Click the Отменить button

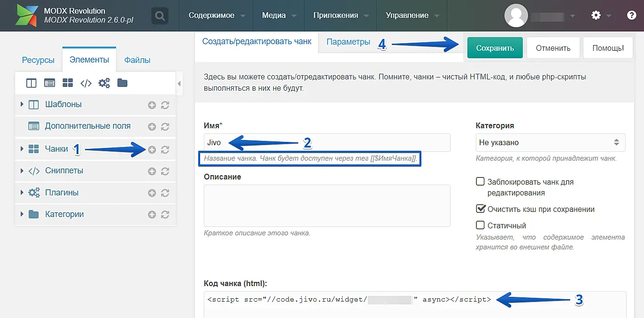pos(553,48)
